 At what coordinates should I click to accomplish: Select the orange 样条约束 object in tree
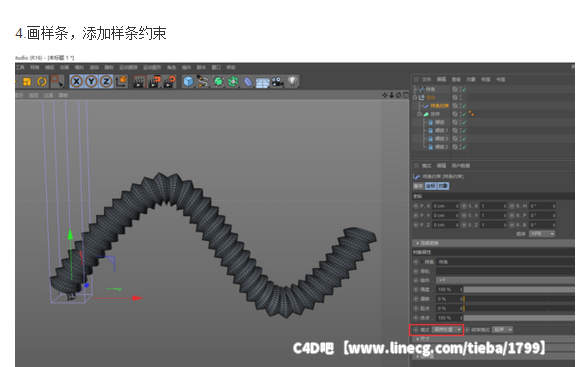coord(439,106)
